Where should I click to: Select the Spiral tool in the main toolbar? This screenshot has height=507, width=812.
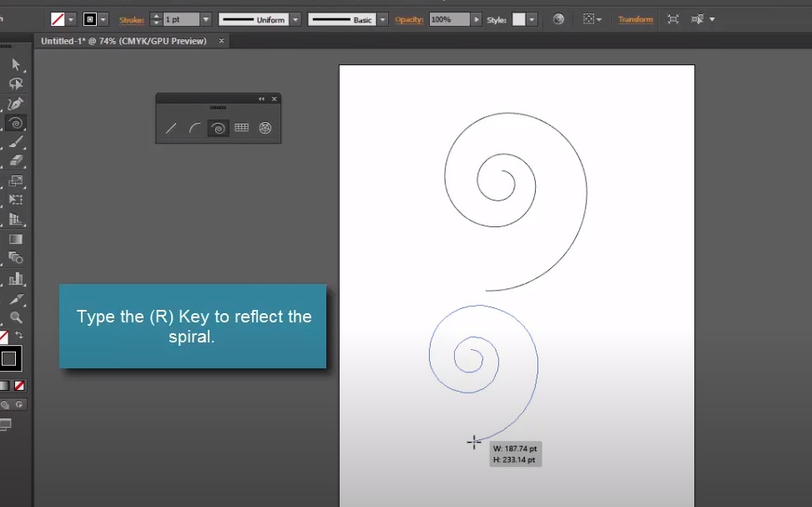[16, 123]
